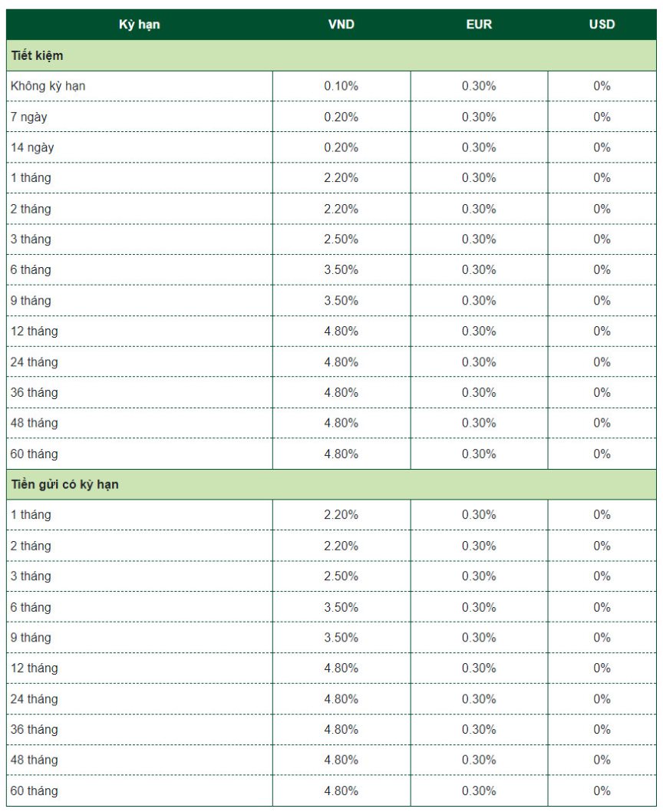Click the EUR rate in the 14 ngày row

[479, 147]
